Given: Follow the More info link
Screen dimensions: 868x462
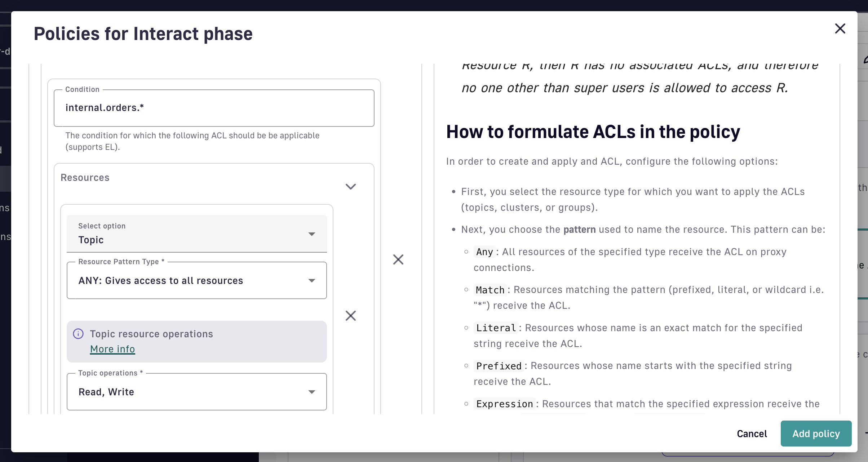Looking at the screenshot, I should click(112, 349).
